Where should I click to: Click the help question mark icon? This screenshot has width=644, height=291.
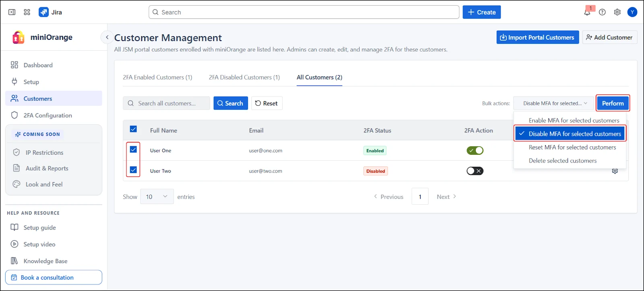click(602, 12)
